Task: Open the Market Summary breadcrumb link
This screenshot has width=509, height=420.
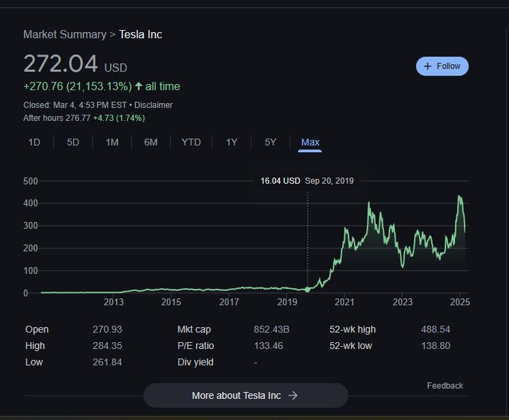Action: 65,34
